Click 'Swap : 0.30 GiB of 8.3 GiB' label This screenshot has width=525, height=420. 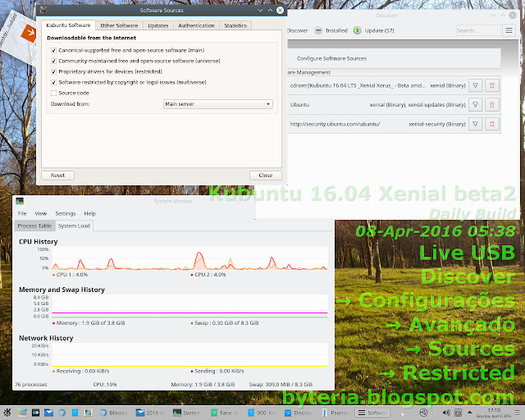click(x=225, y=323)
